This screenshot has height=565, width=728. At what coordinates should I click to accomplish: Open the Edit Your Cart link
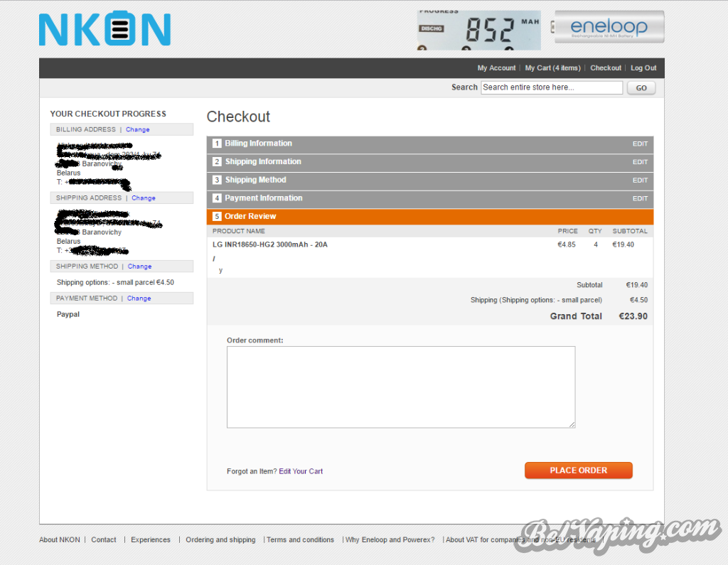tap(301, 471)
